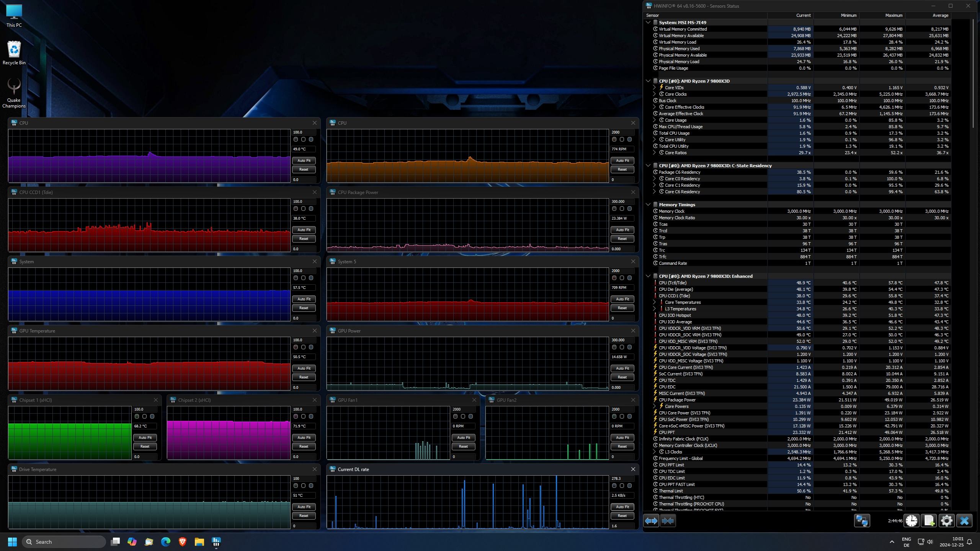Image resolution: width=980 pixels, height=551 pixels.
Task: Click the Windows Start button
Action: 12,542
